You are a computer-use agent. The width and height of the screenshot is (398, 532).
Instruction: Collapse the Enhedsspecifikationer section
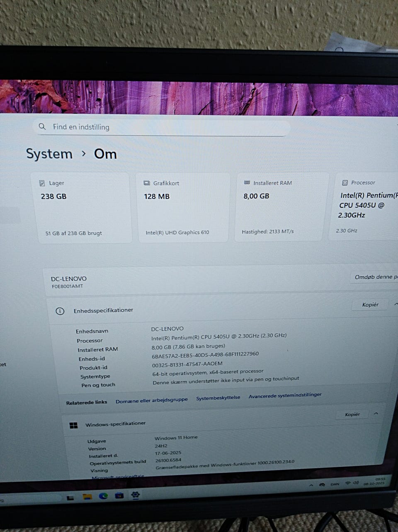click(x=396, y=304)
